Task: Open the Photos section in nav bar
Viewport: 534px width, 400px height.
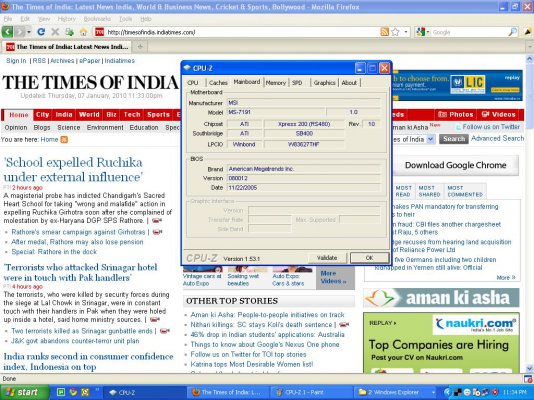Action: pos(456,115)
